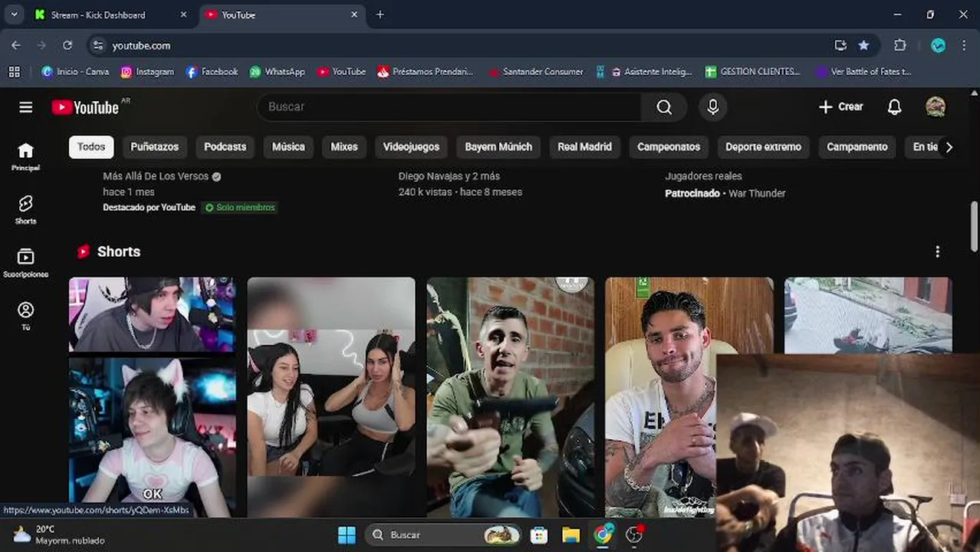Viewport: 980px width, 552px height.
Task: Open the Chrome profile icon
Action: pyautogui.click(x=938, y=45)
